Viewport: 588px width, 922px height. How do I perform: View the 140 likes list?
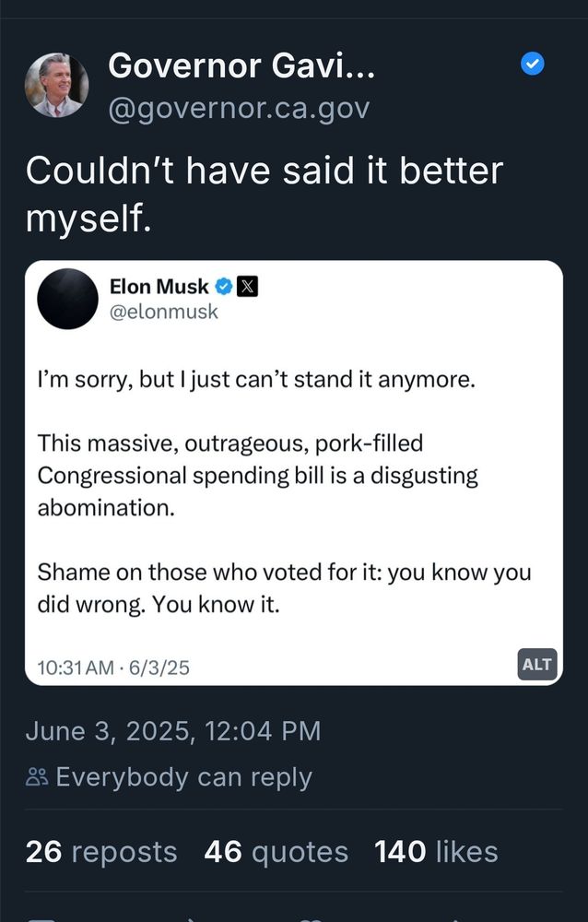(x=436, y=852)
